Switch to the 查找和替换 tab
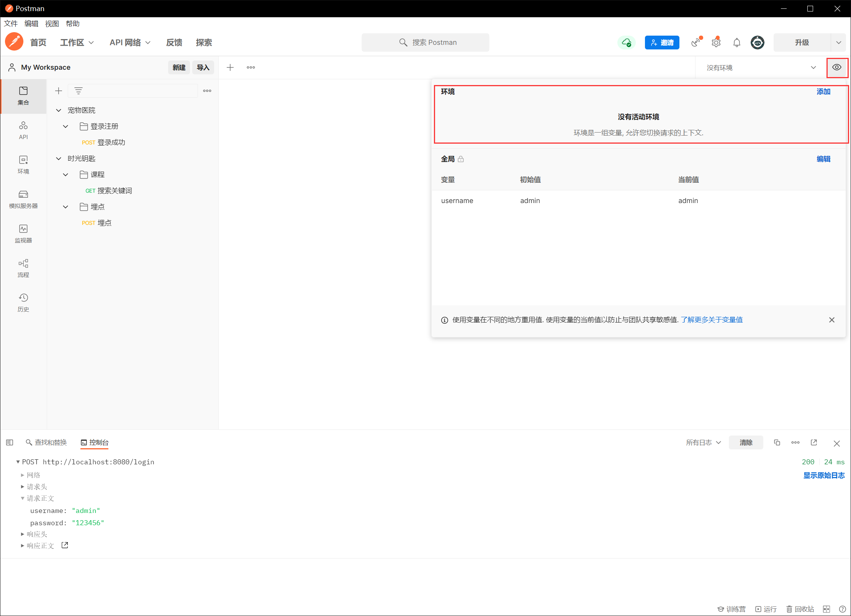 [46, 442]
